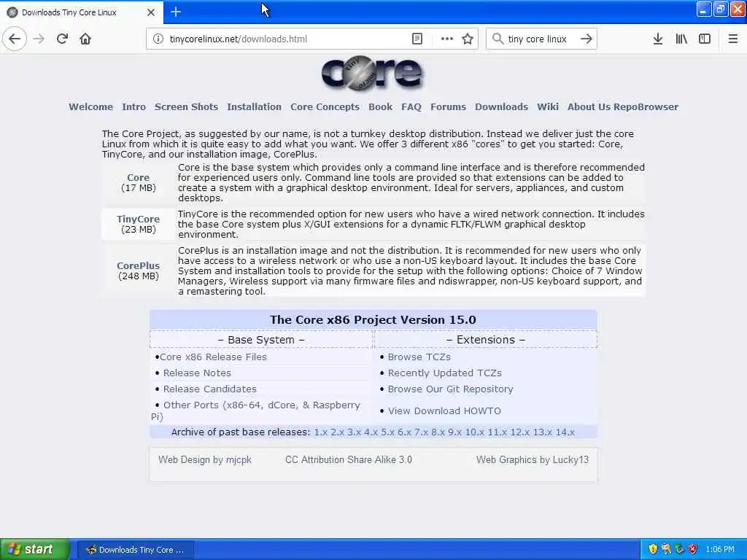Click the forward navigation arrow
The image size is (747, 560).
39,39
